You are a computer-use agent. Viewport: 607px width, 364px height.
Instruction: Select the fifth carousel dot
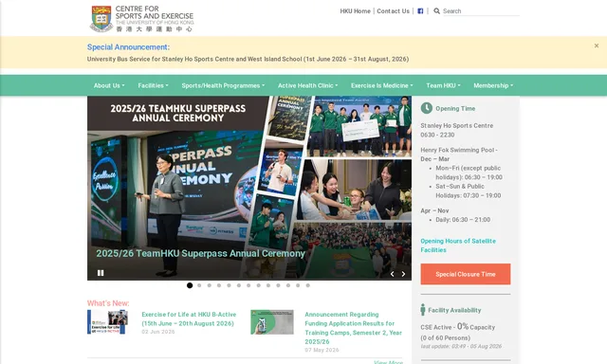(x=230, y=285)
